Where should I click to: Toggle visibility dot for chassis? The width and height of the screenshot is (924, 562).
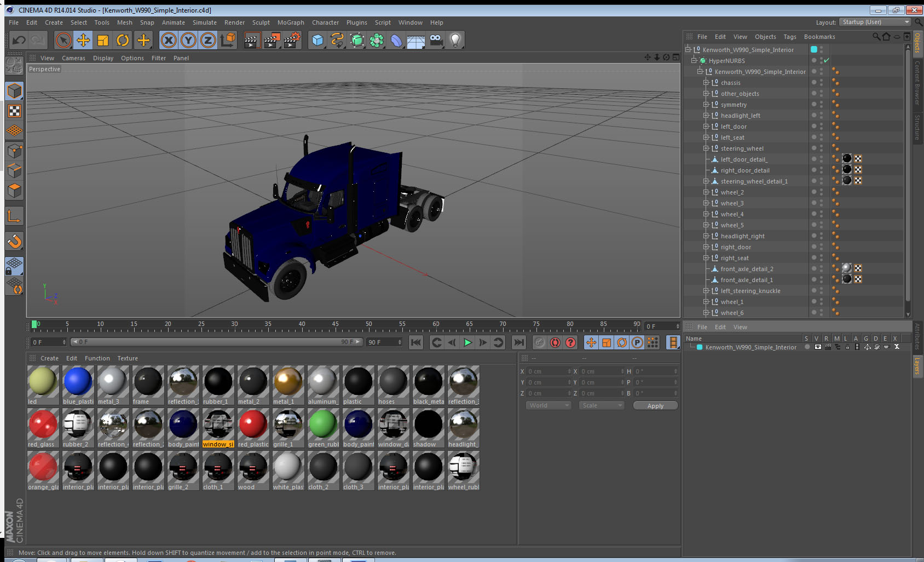[x=814, y=82]
